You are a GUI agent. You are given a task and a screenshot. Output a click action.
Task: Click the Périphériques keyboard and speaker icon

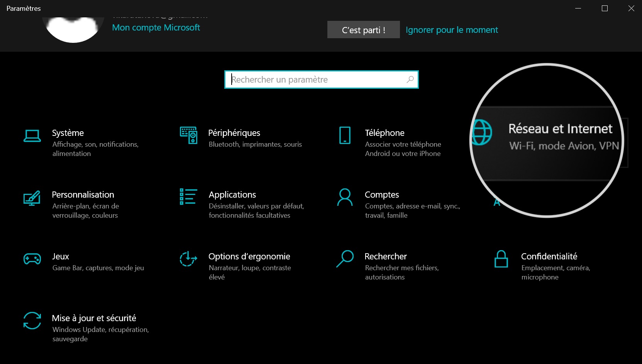point(189,135)
